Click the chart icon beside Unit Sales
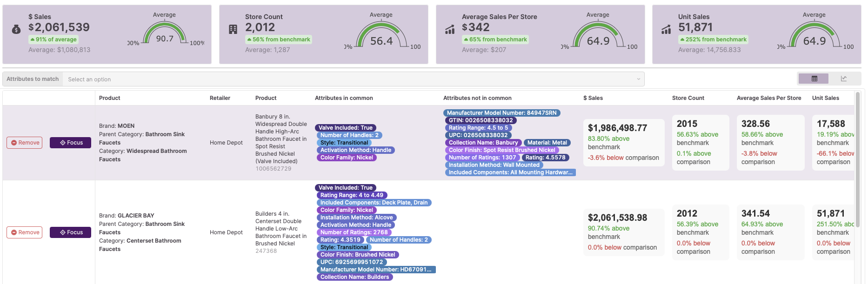Image resolution: width=868 pixels, height=284 pixels. (666, 30)
